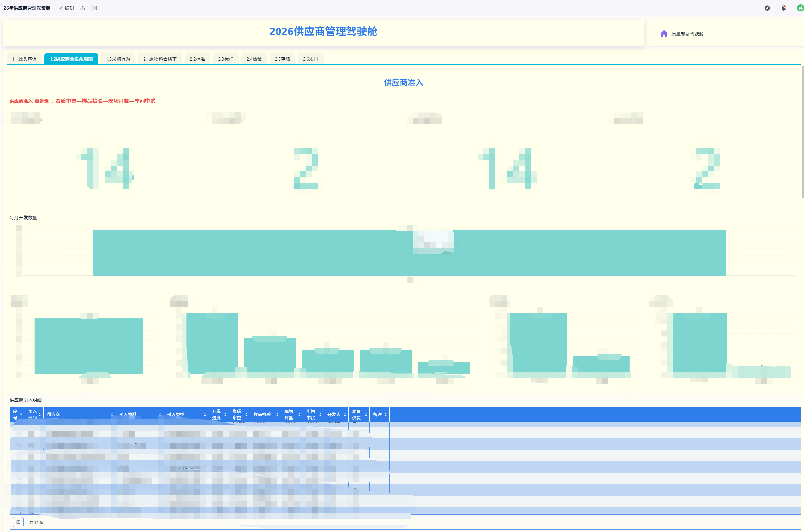Switch to the 2.4检验 tab
The height and width of the screenshot is (532, 804).
[254, 59]
